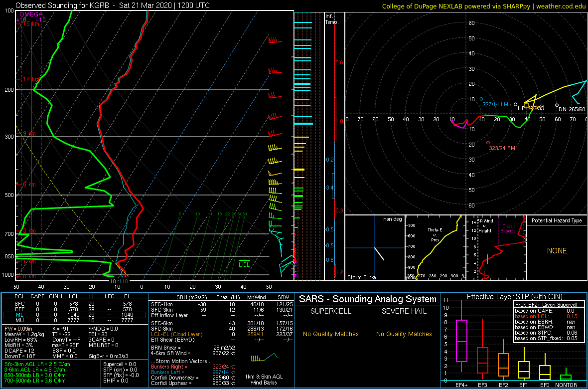The image size is (588, 389).
Task: Click the EF1 axis label
Action: pyautogui.click(x=524, y=385)
